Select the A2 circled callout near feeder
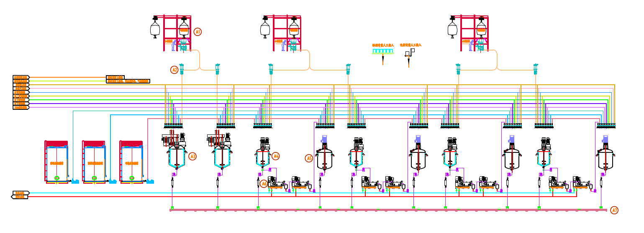Image resolution: width=644 pixels, height=233 pixels. click(174, 70)
